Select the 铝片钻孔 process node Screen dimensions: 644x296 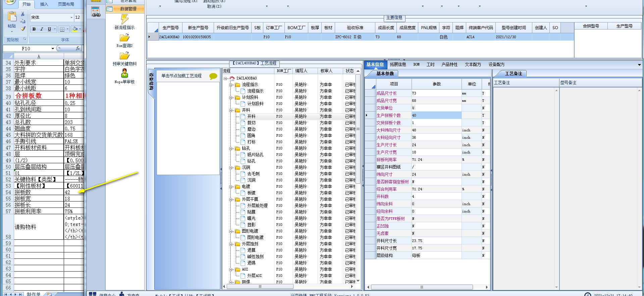(x=255, y=155)
